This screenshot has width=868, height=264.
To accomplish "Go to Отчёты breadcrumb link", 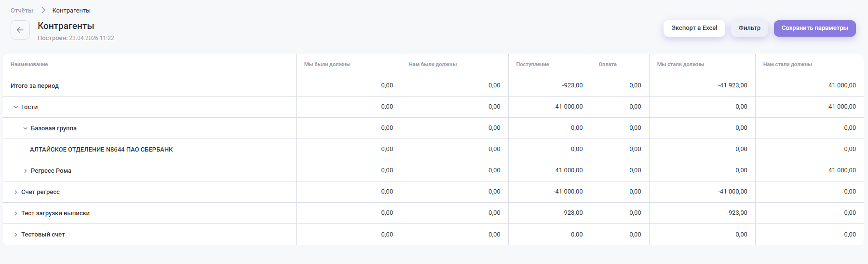I will click(22, 10).
